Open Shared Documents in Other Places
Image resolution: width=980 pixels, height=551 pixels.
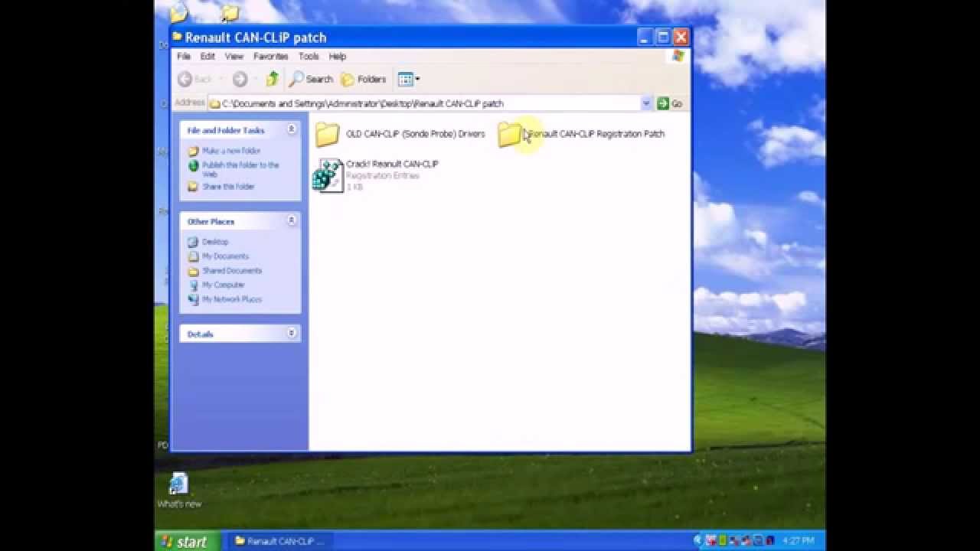232,271
